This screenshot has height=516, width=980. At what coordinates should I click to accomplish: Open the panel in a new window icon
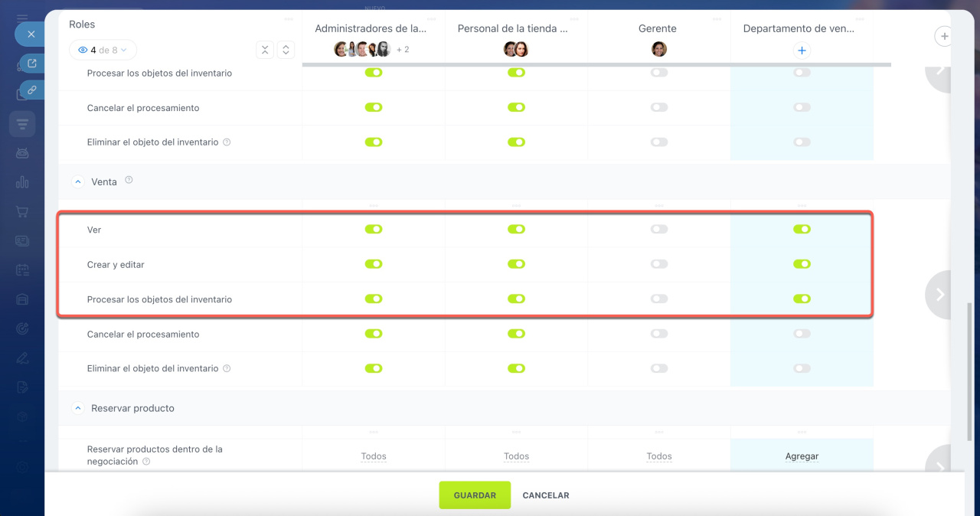click(32, 64)
